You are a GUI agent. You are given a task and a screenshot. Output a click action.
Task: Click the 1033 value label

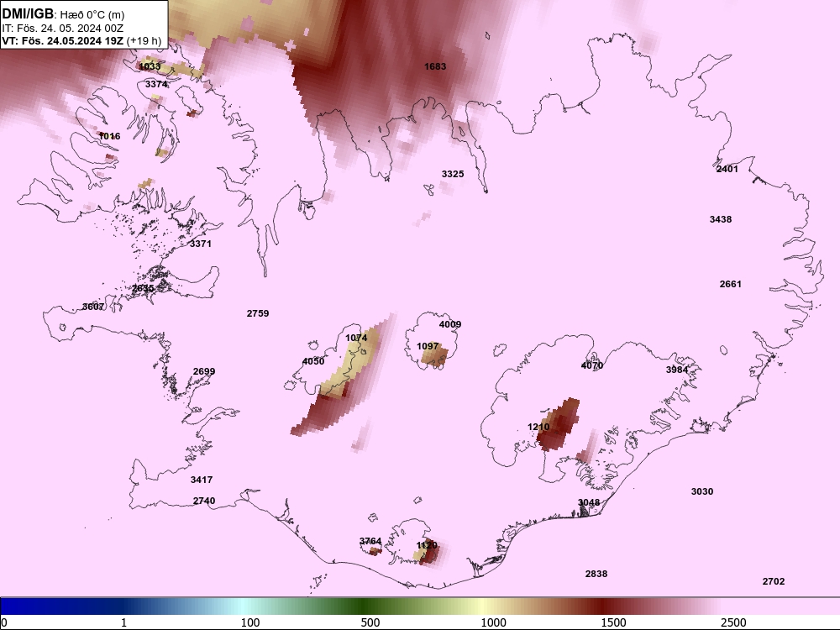[150, 67]
